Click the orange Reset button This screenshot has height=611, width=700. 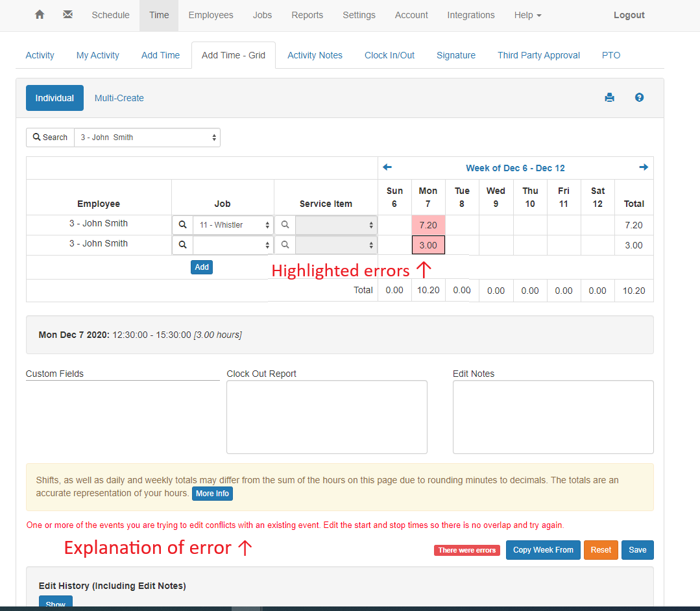tap(601, 550)
